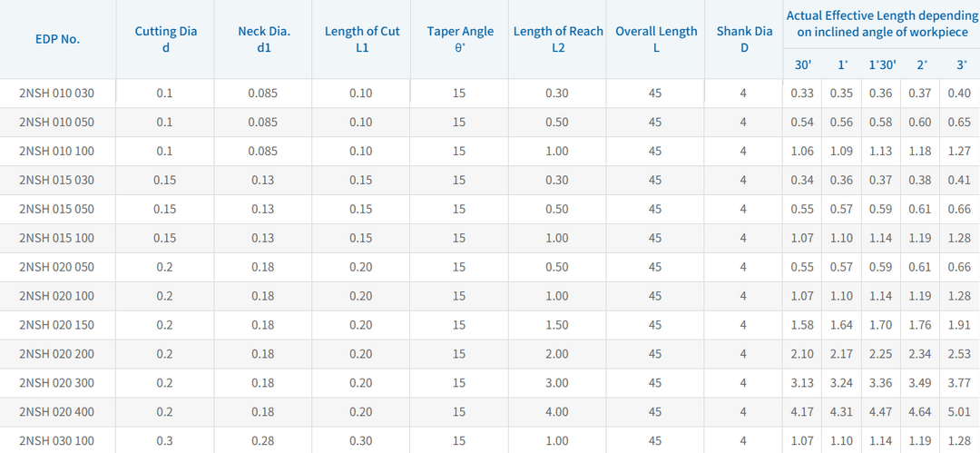Click the EDP No. column header

[57, 39]
